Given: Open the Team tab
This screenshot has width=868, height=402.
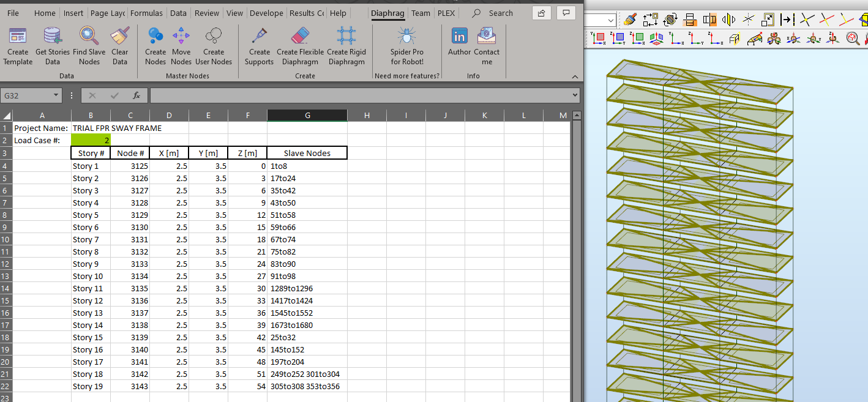Looking at the screenshot, I should (x=421, y=13).
